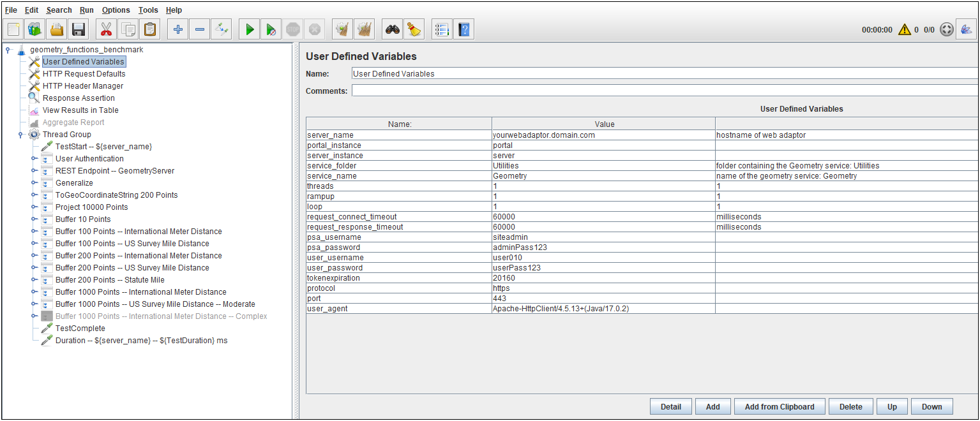
Task: Save the test plan with floppy icon
Action: click(79, 29)
